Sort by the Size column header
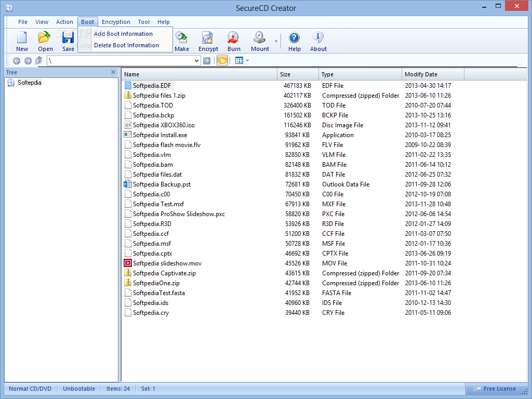 [x=298, y=74]
